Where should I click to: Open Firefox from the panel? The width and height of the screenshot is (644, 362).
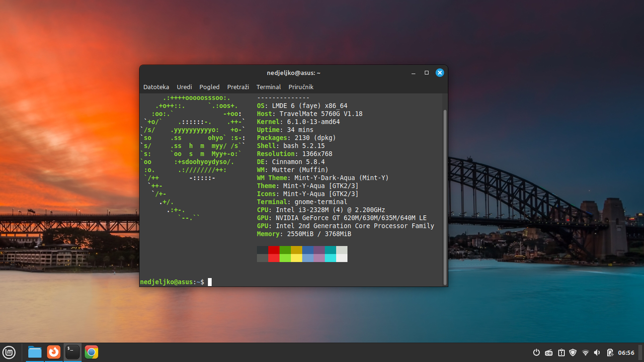tap(54, 352)
